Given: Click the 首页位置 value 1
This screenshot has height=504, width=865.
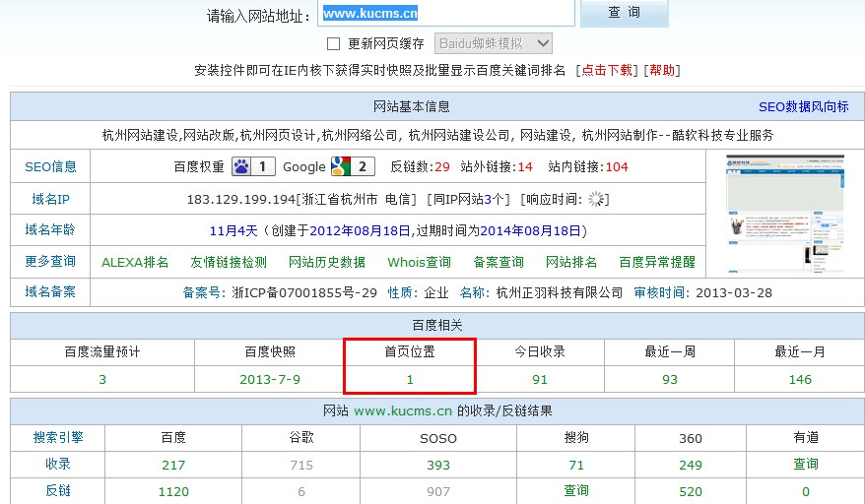Looking at the screenshot, I should pyautogui.click(x=410, y=379).
